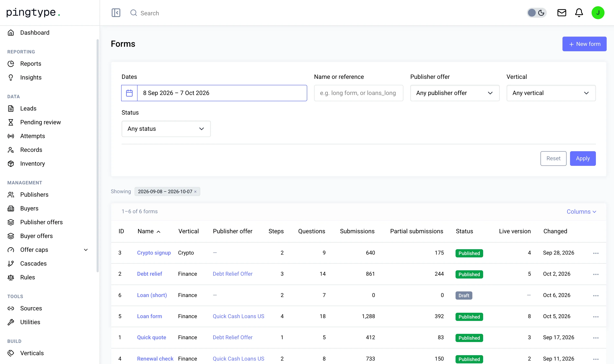Viewport: 614px width, 364px height.
Task: Click the search magnifier icon
Action: [133, 13]
